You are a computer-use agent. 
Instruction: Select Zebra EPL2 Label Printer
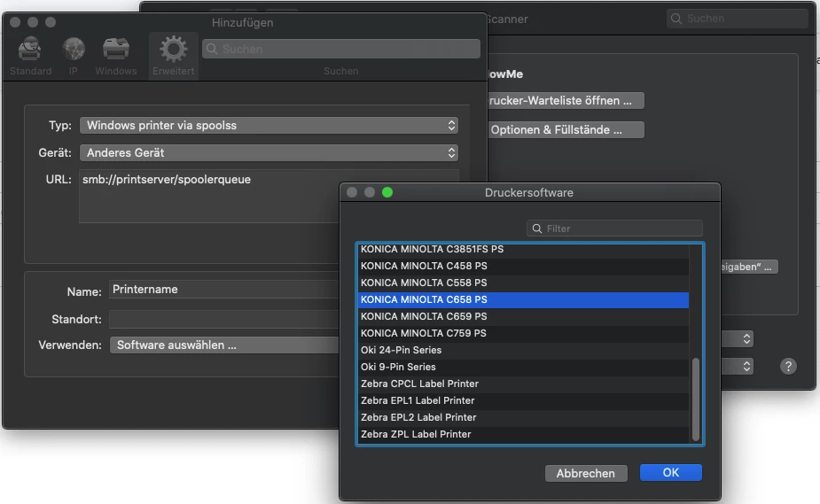tap(523, 417)
